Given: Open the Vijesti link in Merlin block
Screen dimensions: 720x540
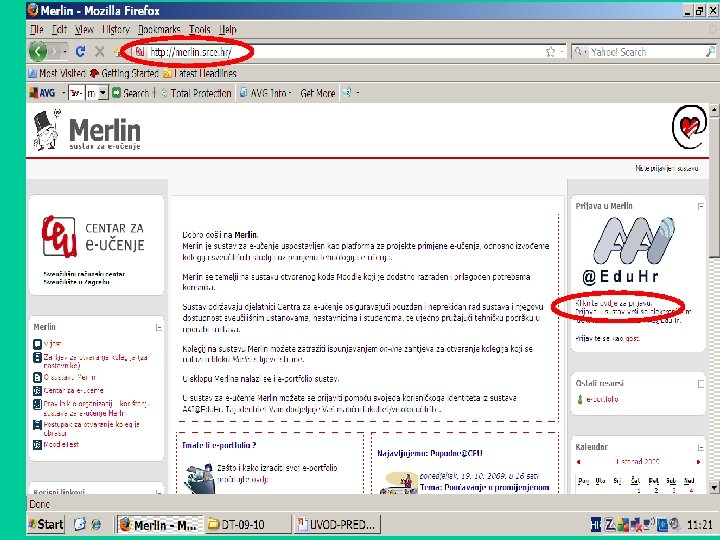Looking at the screenshot, I should pyautogui.click(x=53, y=343).
